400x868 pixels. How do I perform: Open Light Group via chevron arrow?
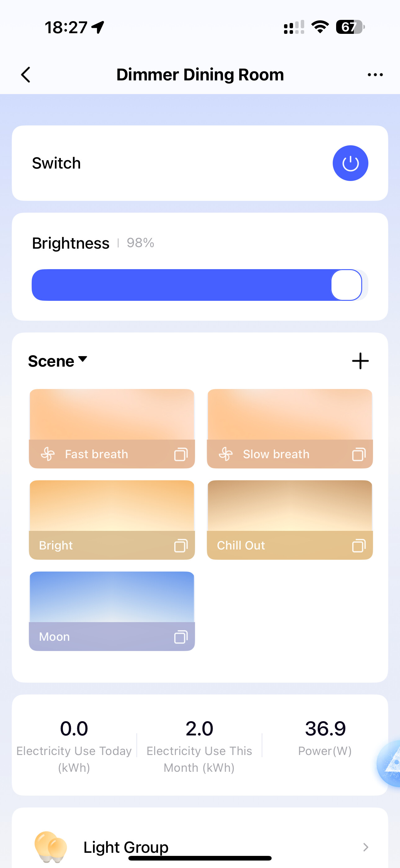pos(366,847)
